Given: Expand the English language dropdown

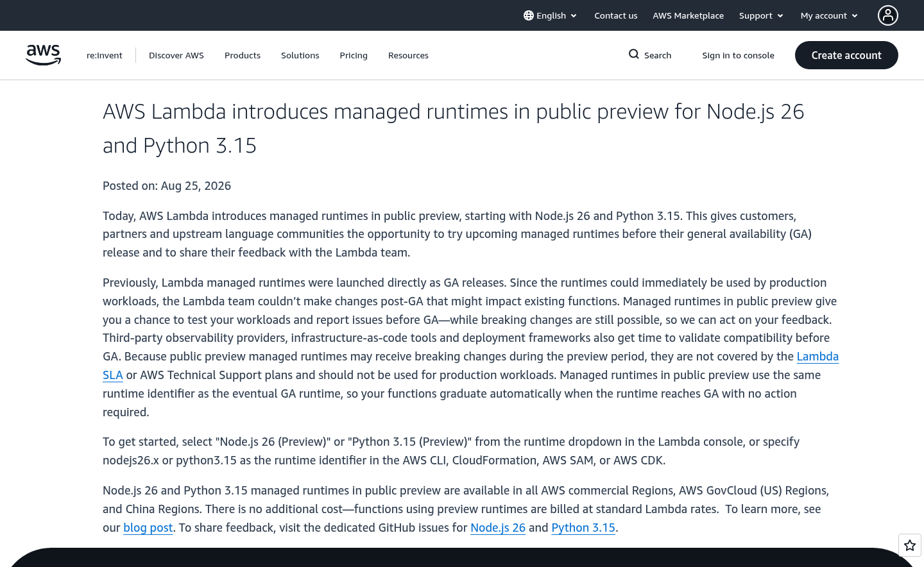Looking at the screenshot, I should pyautogui.click(x=551, y=15).
